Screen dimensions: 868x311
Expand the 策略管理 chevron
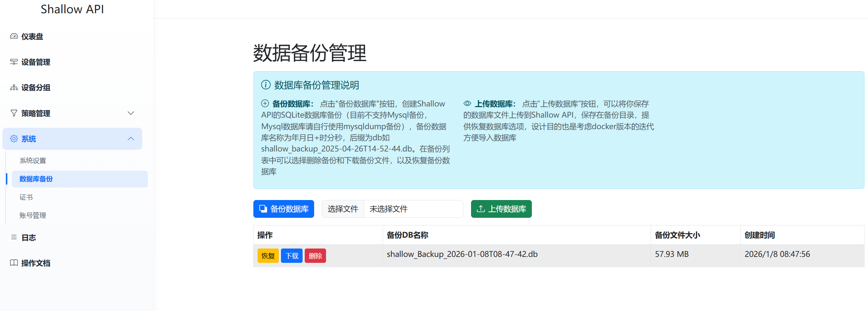131,113
